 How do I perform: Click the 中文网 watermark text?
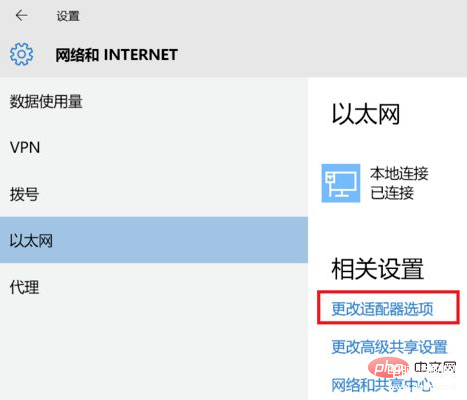click(x=435, y=368)
